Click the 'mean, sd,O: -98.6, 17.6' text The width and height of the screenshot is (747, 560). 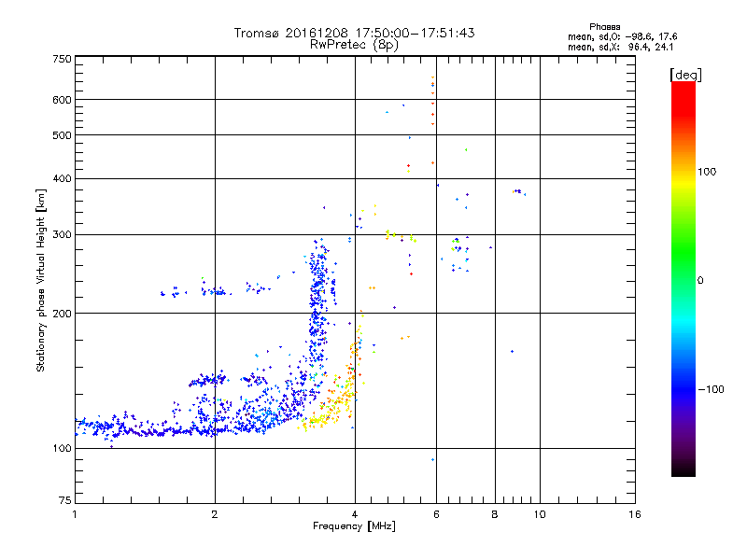pyautogui.click(x=622, y=36)
